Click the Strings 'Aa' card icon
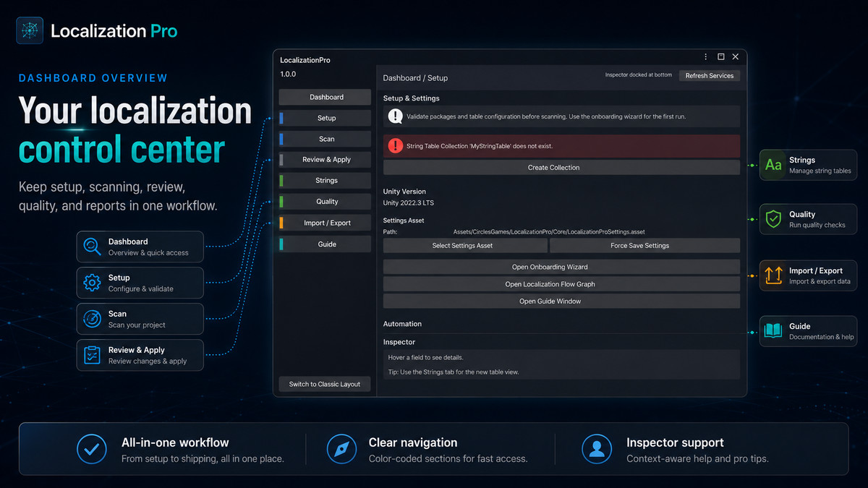The image size is (868, 488). tap(773, 165)
